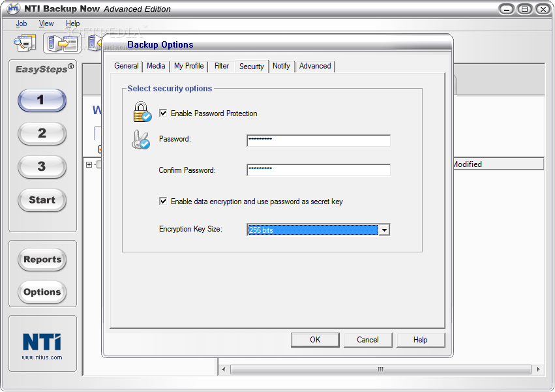Viewport: 555px width, 392px height.
Task: Go to EasySteps step 3
Action: click(x=42, y=167)
